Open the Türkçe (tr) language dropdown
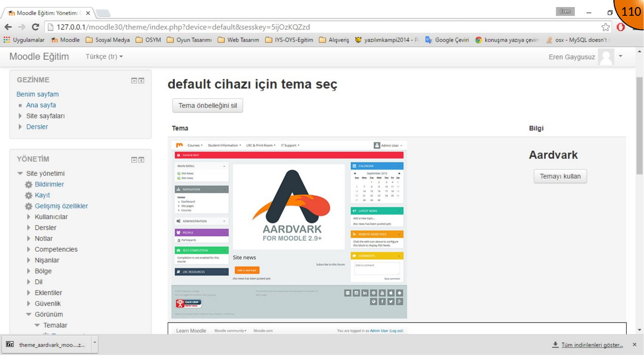 coord(104,57)
